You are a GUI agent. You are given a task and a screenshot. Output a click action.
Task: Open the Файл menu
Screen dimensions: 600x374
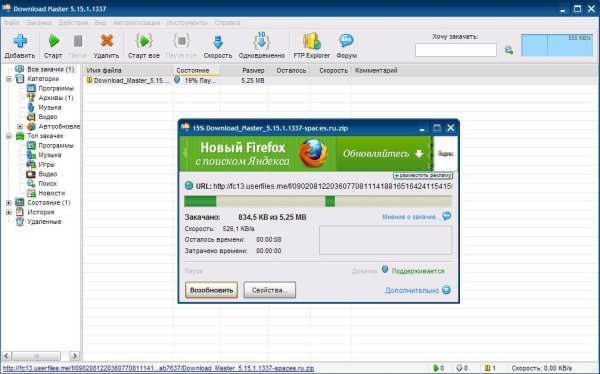11,23
